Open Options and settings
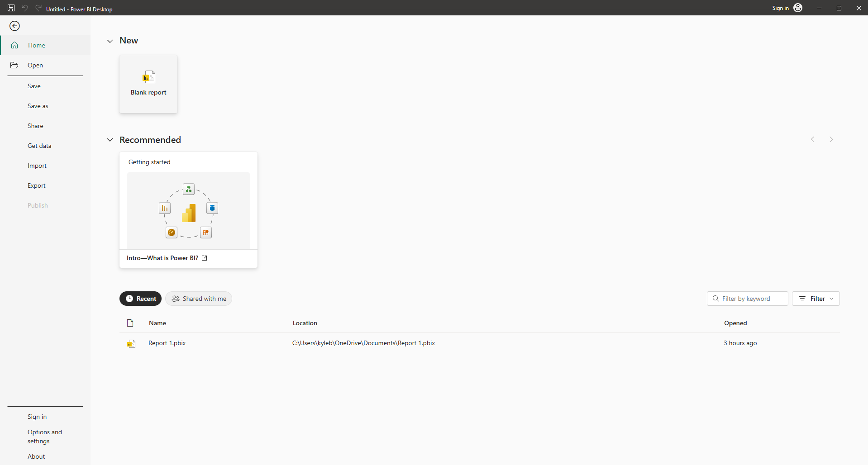The width and height of the screenshot is (868, 465). coord(45,437)
